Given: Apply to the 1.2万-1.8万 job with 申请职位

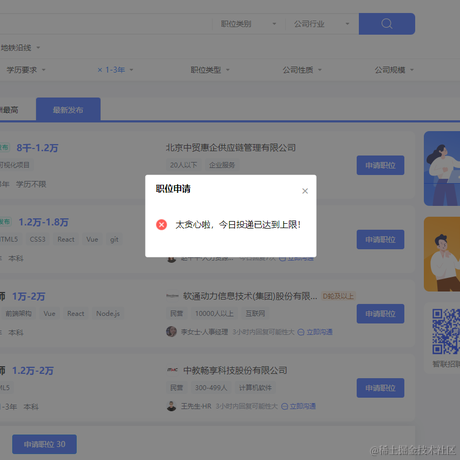Looking at the screenshot, I should tap(380, 240).
